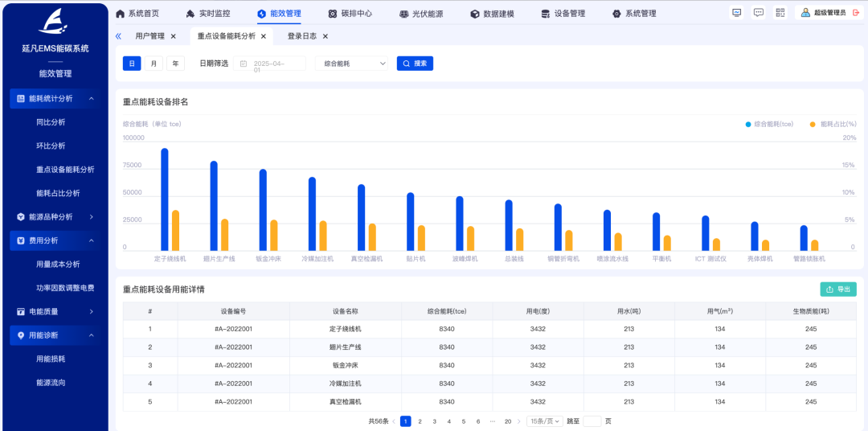Click the QR code icon
This screenshot has width=868, height=431.
coord(780,13)
